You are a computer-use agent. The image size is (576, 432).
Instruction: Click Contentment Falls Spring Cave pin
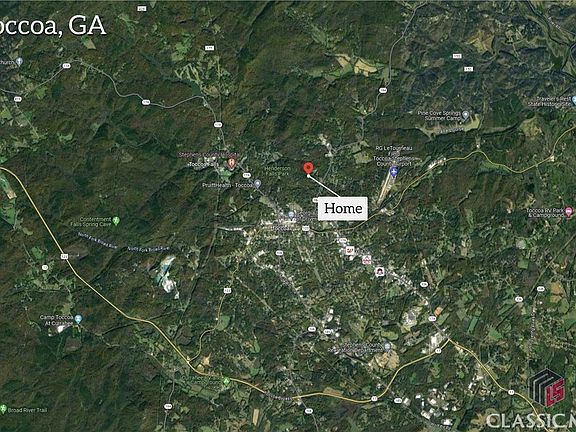(116, 221)
